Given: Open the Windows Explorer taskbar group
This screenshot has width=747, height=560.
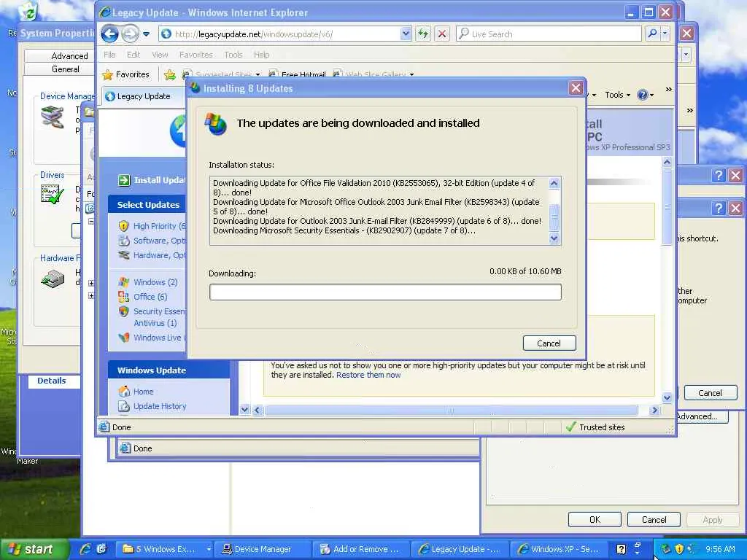Looking at the screenshot, I should coord(166,549).
